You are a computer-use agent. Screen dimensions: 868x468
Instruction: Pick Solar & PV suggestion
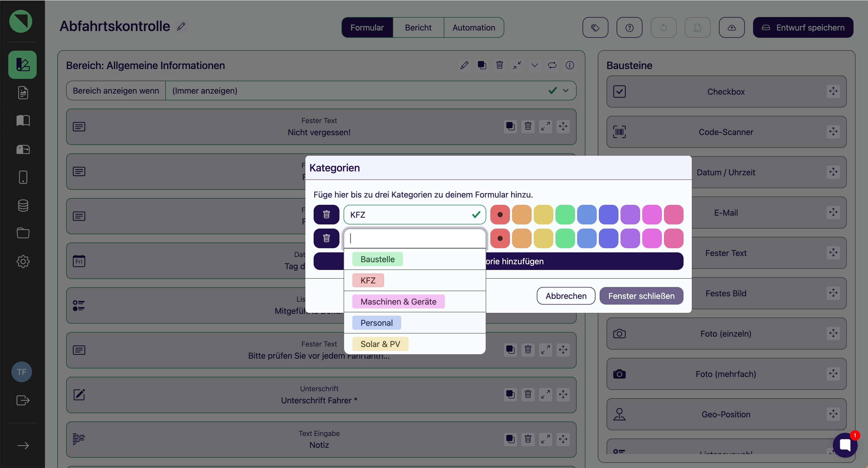coord(381,344)
